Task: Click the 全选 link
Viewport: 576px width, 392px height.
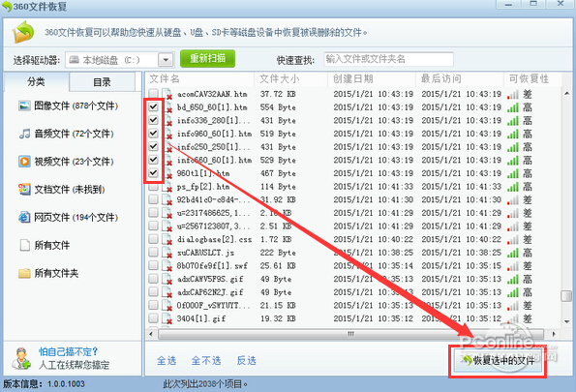Action: [167, 361]
